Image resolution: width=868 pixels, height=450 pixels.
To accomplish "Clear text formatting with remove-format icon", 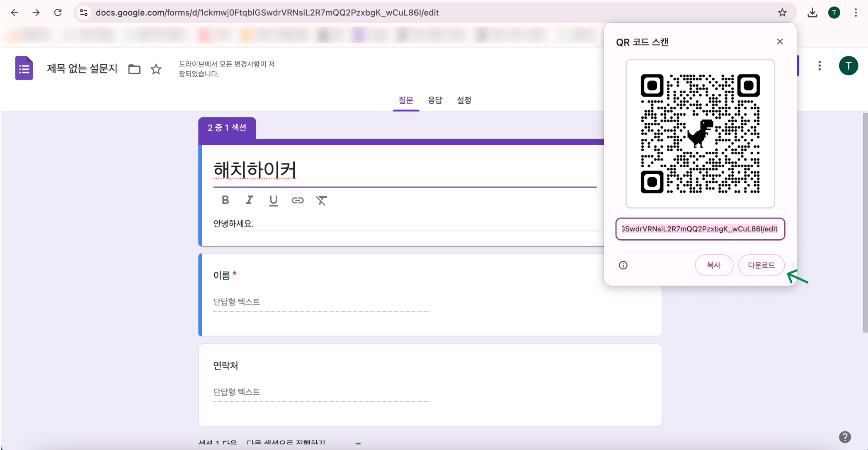I will click(x=322, y=200).
